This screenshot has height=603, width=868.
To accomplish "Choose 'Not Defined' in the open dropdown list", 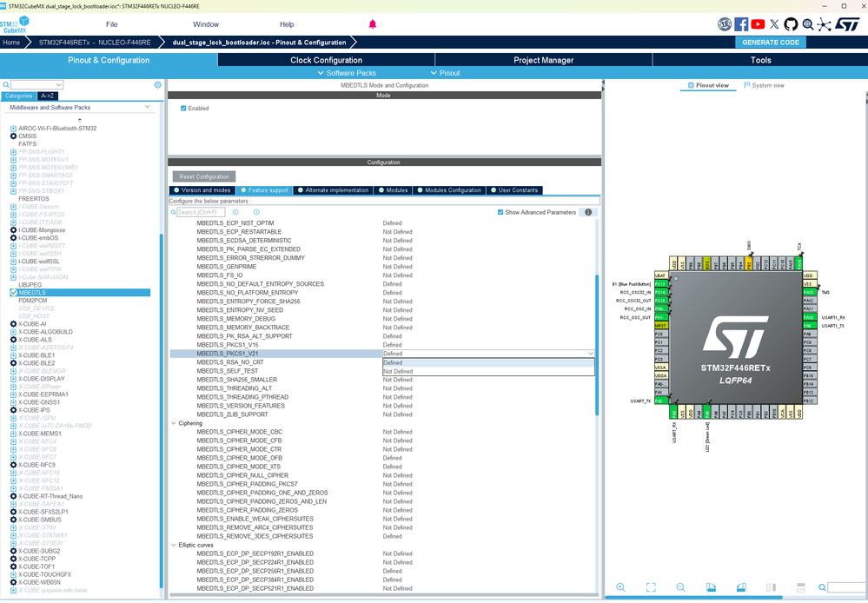I will tap(398, 371).
